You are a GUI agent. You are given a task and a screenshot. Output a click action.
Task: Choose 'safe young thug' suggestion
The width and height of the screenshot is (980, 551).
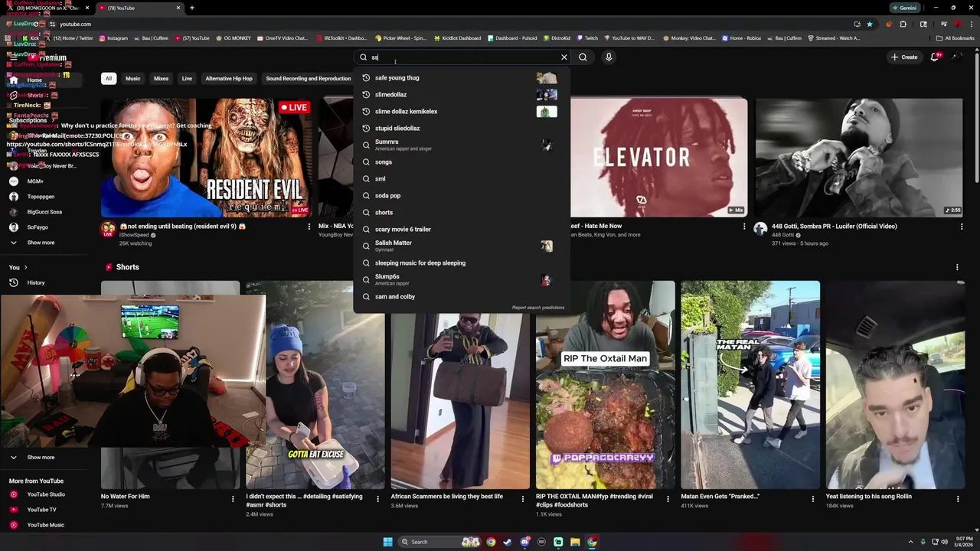coord(460,77)
